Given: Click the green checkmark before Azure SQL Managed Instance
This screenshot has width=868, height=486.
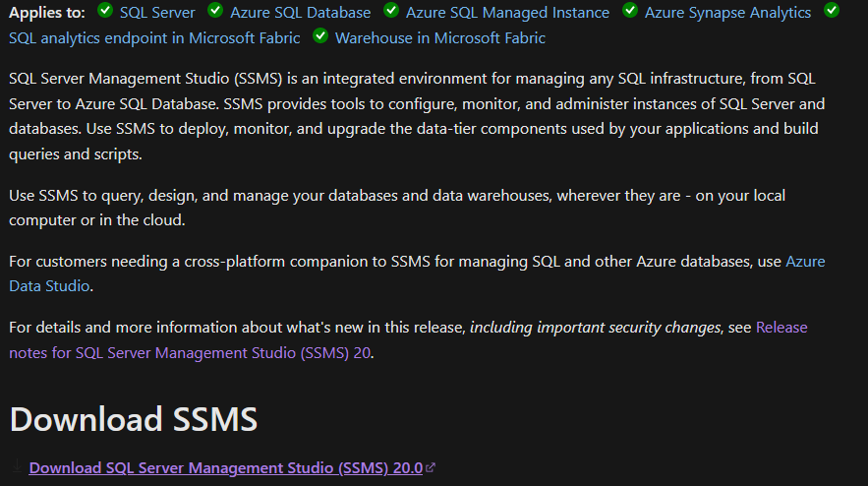Looking at the screenshot, I should coord(391,10).
